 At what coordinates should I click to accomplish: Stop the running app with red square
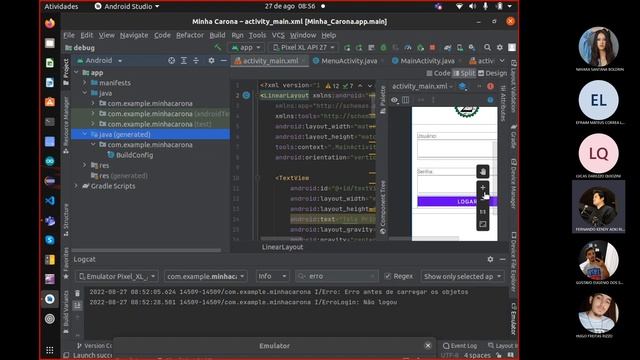(432, 48)
